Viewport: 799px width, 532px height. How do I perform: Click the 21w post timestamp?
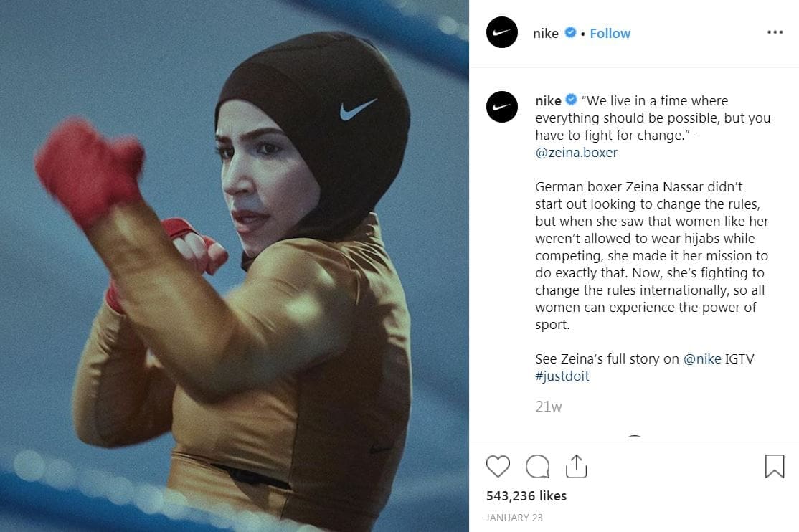click(x=548, y=407)
